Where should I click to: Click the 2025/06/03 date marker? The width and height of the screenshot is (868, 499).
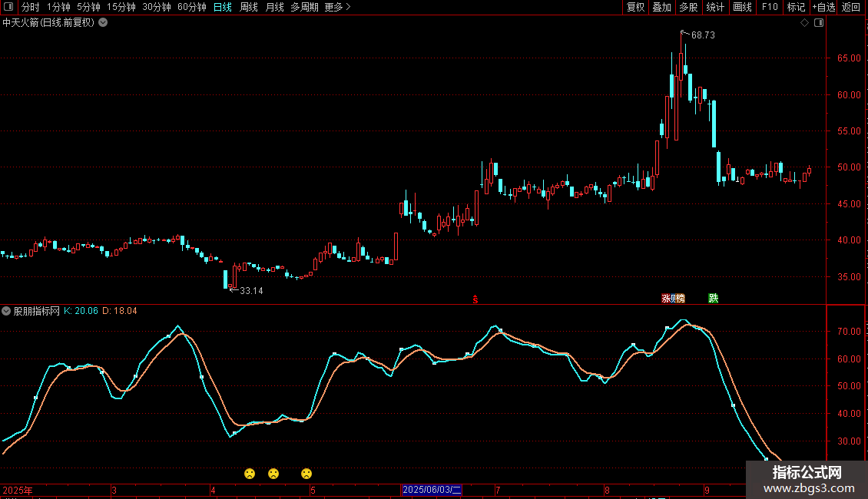click(432, 490)
